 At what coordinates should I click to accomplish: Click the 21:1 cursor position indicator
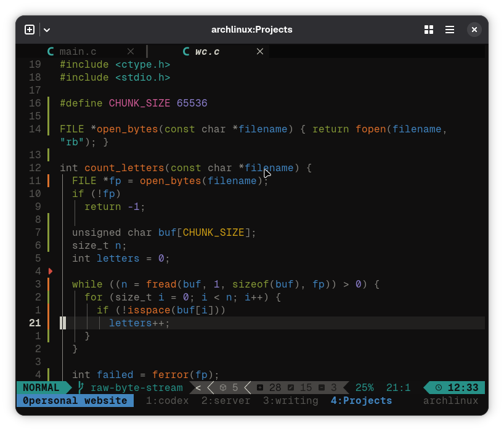click(x=398, y=388)
